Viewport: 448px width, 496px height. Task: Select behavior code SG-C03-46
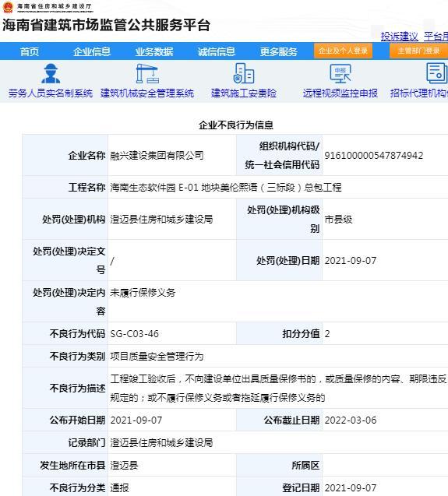click(135, 334)
